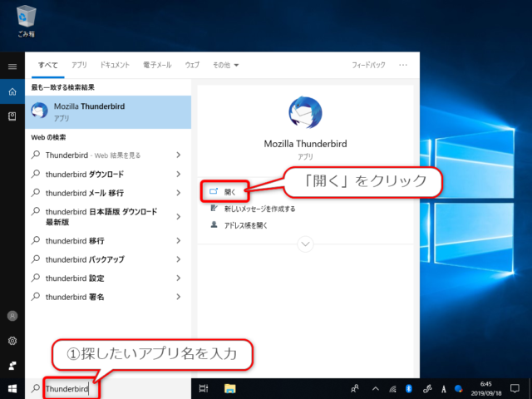
Task: Click the feedback person icon above Start
Action: click(12, 366)
